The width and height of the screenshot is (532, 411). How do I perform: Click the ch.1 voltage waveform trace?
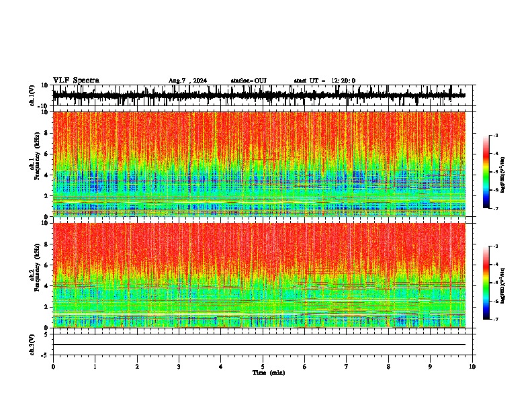[x=259, y=95]
